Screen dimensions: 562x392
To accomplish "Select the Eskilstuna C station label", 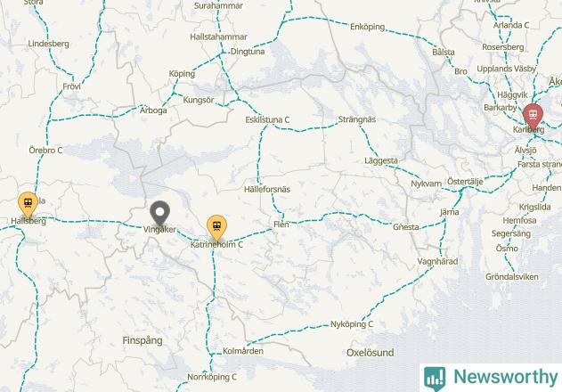I will click(x=267, y=119).
